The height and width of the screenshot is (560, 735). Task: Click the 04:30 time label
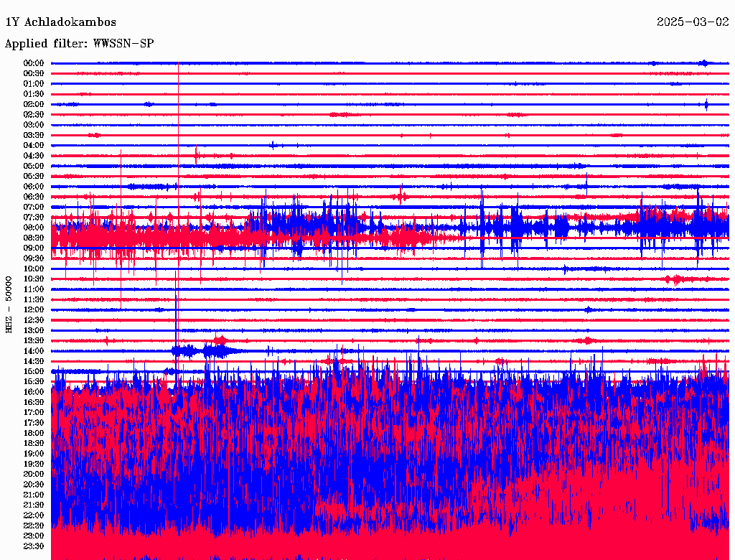tap(34, 156)
